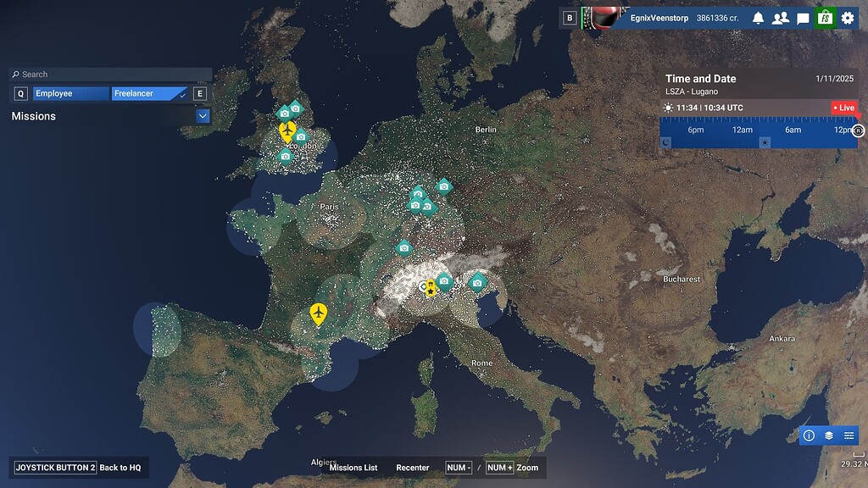Viewport: 868px width, 488px height.
Task: Toggle the red Live time button
Action: point(844,108)
